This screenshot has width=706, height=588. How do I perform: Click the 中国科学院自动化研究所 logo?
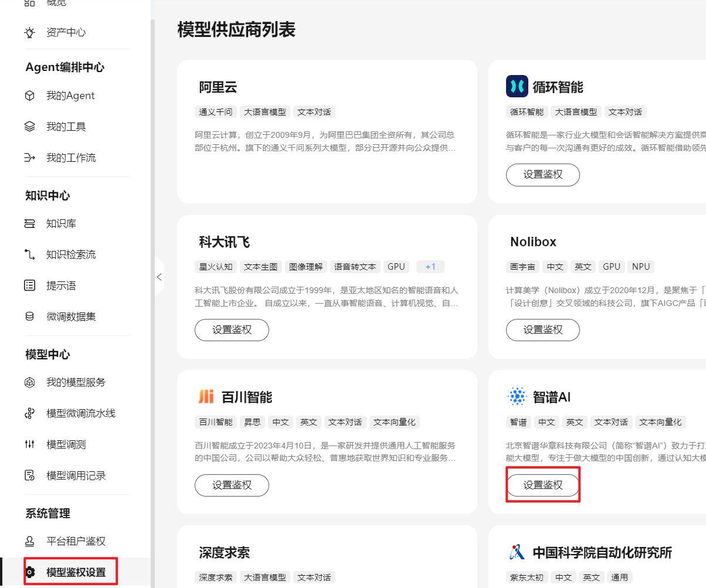[517, 552]
